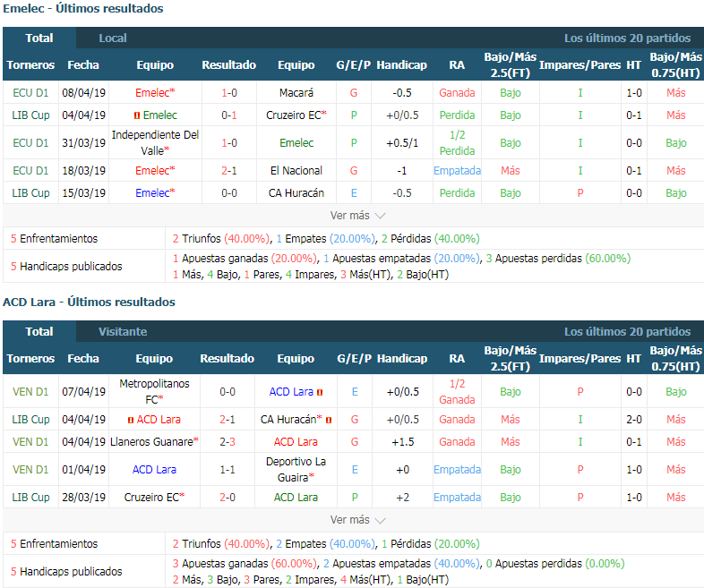Click Handicap header in ACD Lara table
This screenshot has height=588, width=704.
402,358
